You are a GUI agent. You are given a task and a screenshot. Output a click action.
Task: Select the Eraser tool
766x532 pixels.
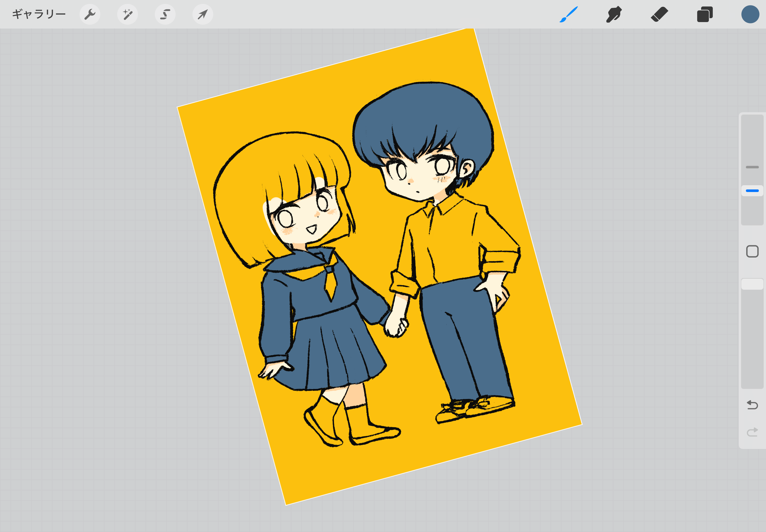click(x=659, y=14)
